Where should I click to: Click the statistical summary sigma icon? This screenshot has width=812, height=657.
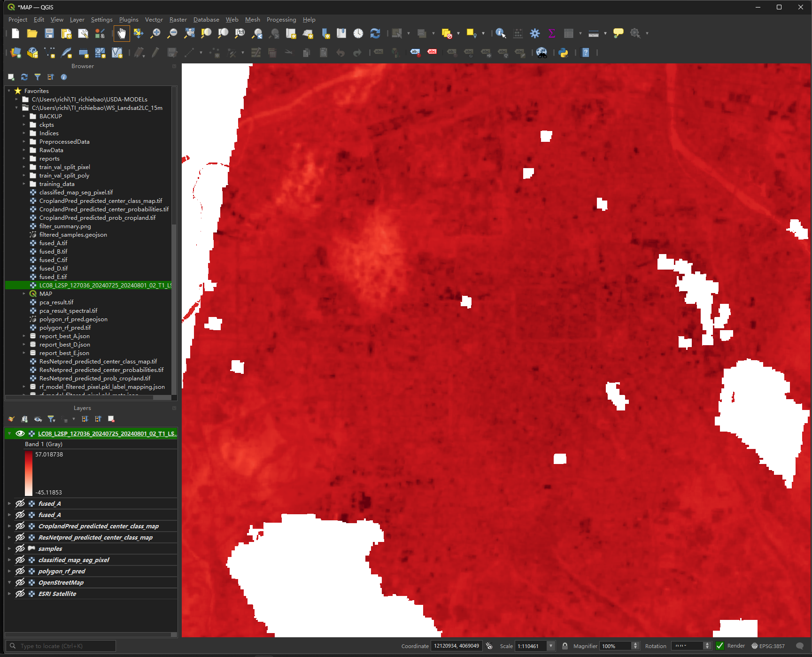click(x=551, y=33)
